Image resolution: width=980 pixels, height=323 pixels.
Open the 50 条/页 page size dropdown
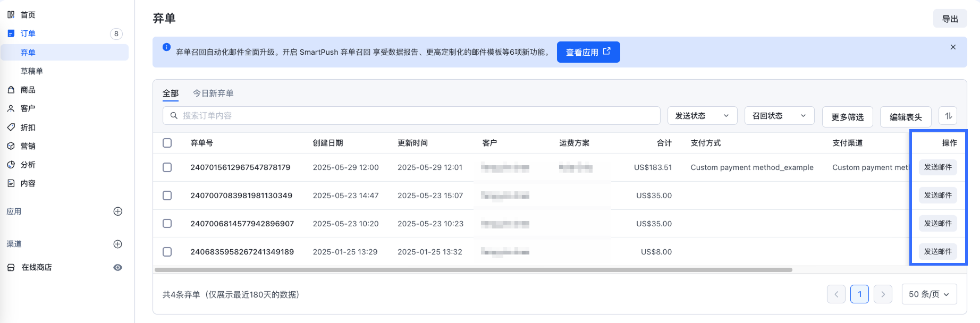929,294
